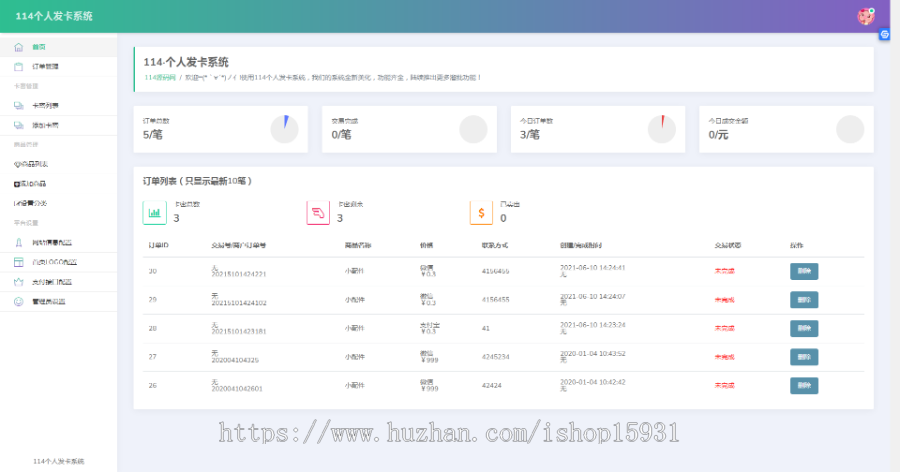Viewport: 900px width, 472px height.
Task: Click the '114个人发卡系统' sidebar footer text
Action: (x=59, y=462)
